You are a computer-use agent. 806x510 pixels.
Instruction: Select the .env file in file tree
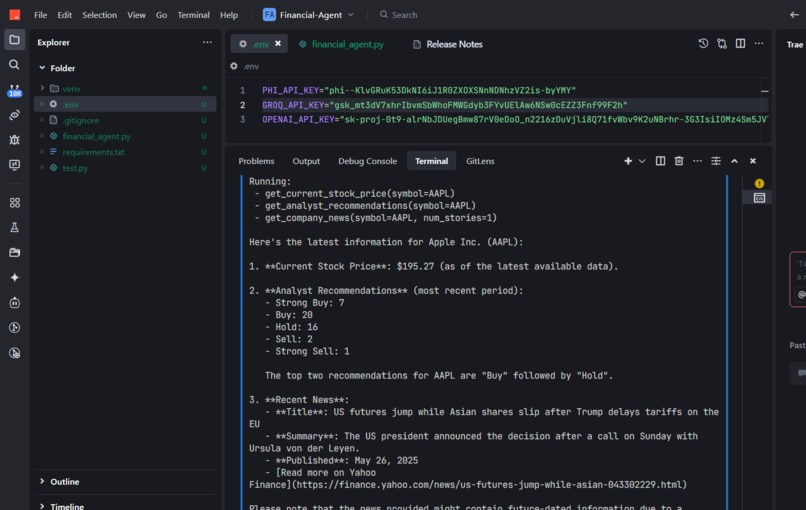[x=125, y=104]
